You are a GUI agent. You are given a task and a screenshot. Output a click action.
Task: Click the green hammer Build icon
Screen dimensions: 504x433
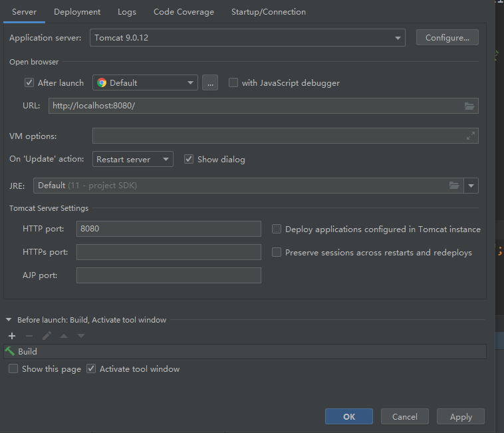10,351
